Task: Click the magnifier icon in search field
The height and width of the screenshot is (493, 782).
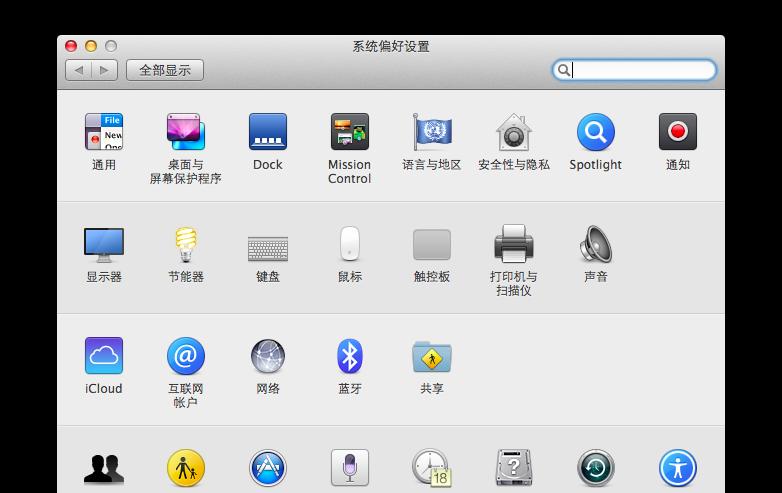Action: pyautogui.click(x=564, y=70)
